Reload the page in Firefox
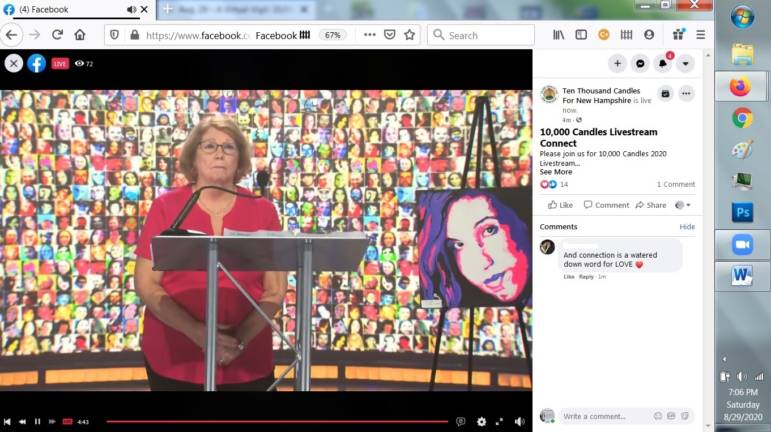This screenshot has height=432, width=771. click(x=57, y=34)
